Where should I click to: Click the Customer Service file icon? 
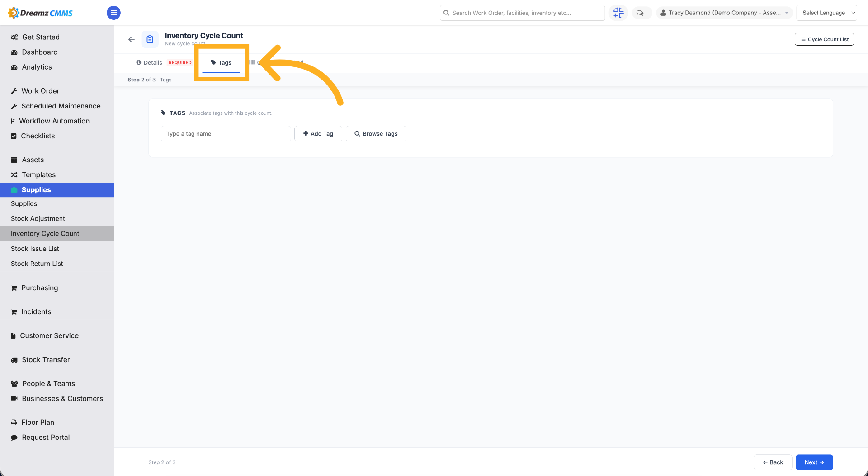(14, 336)
